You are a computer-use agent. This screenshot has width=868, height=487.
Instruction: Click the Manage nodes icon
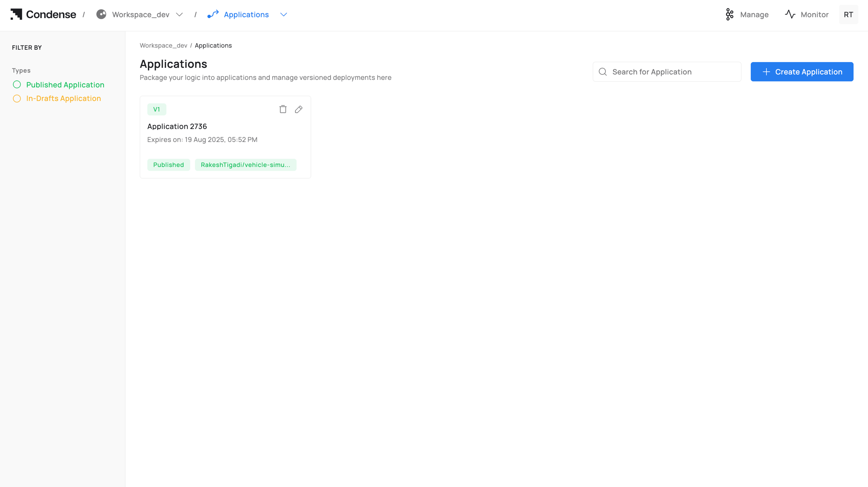729,14
